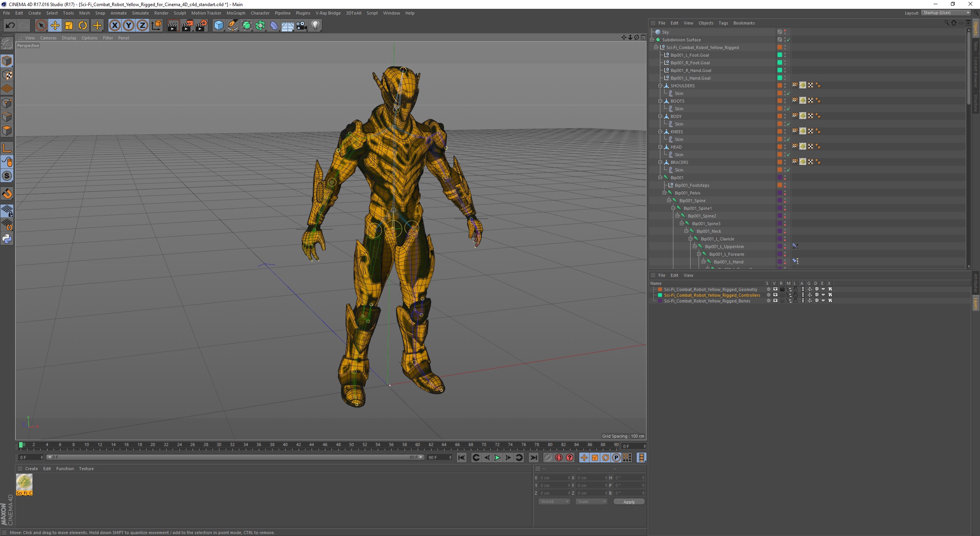Viewport: 980px width, 536px height.
Task: Collapse the Bip001_Neck hierarchy
Action: click(686, 231)
